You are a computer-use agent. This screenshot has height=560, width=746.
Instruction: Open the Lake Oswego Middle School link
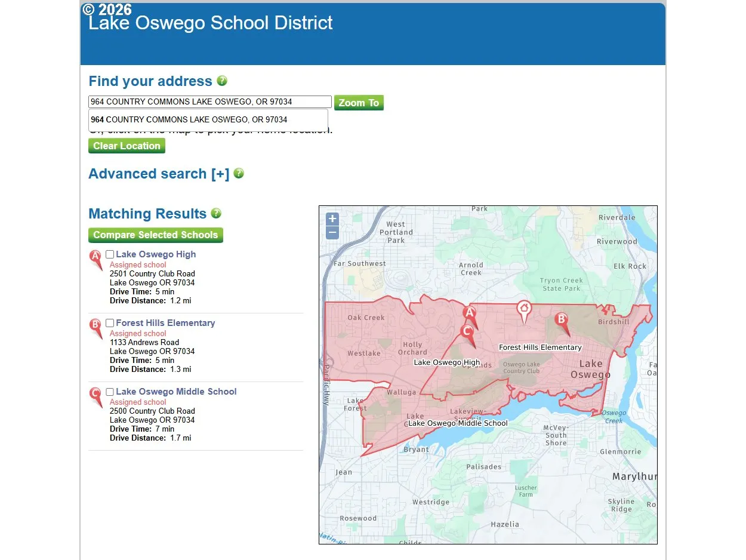[176, 392]
